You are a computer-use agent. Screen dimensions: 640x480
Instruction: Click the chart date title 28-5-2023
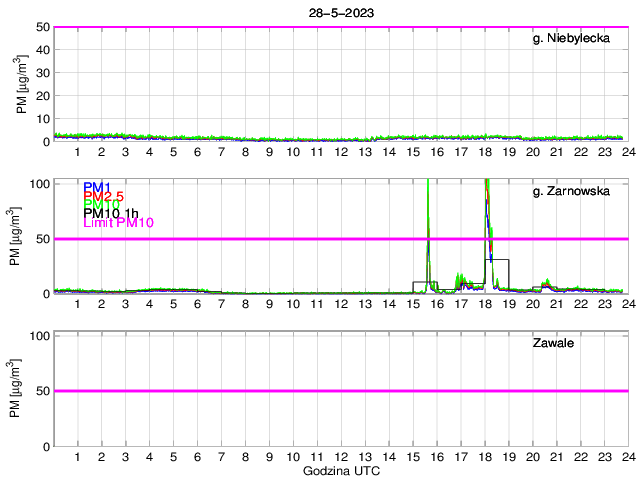(x=341, y=13)
